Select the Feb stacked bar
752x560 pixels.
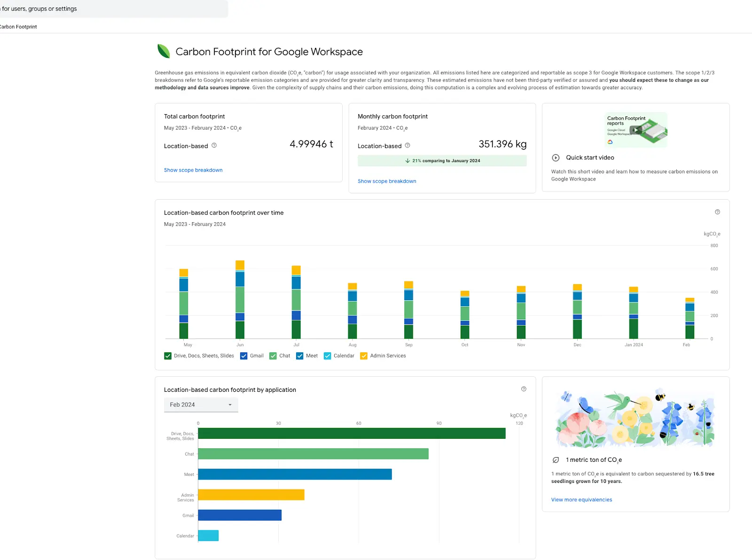(x=690, y=318)
